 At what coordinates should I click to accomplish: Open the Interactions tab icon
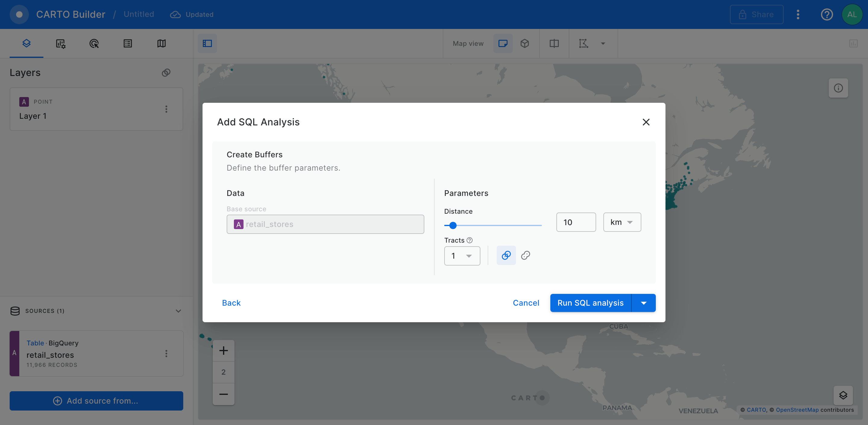tap(94, 43)
